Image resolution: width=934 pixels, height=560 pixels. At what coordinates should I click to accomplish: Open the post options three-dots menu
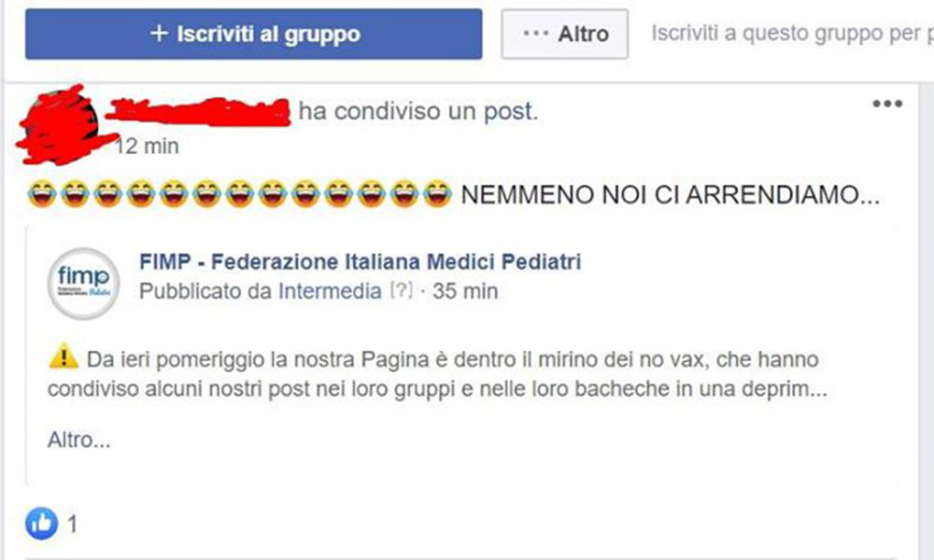887,105
